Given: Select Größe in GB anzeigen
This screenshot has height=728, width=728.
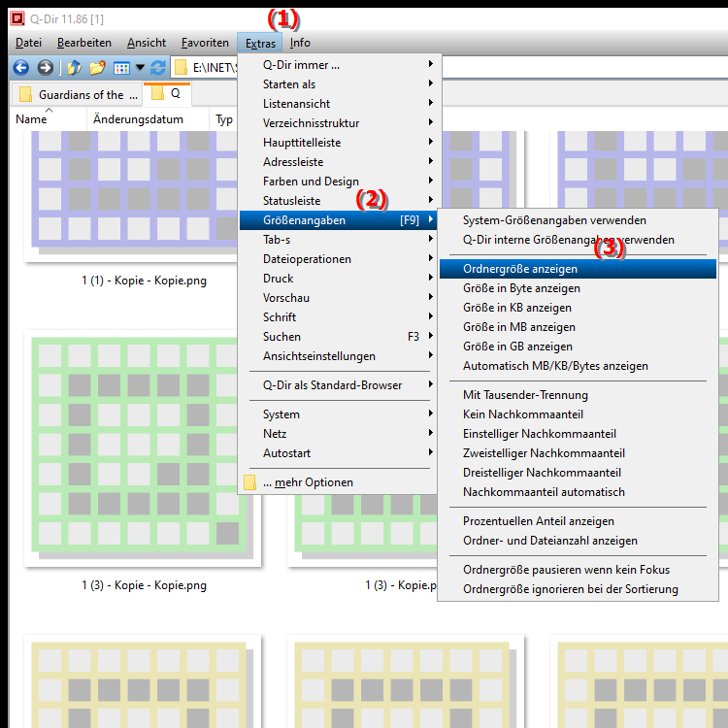Looking at the screenshot, I should [x=578, y=347].
